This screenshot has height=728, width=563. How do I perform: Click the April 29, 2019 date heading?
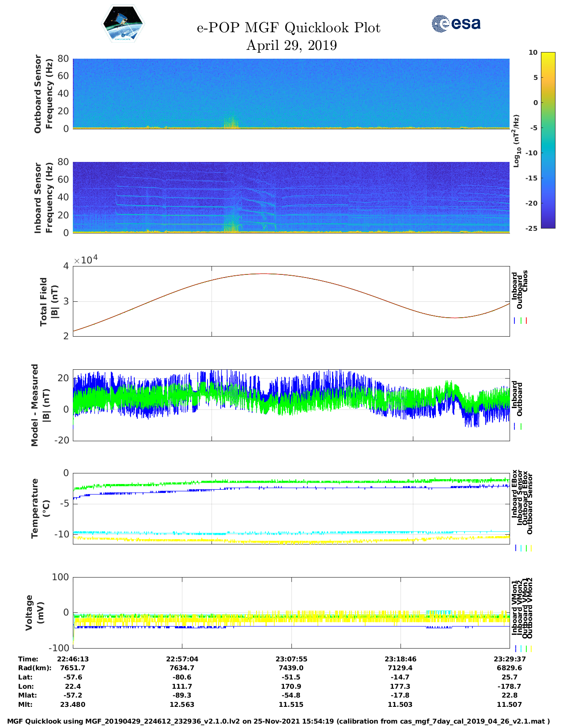coord(291,45)
